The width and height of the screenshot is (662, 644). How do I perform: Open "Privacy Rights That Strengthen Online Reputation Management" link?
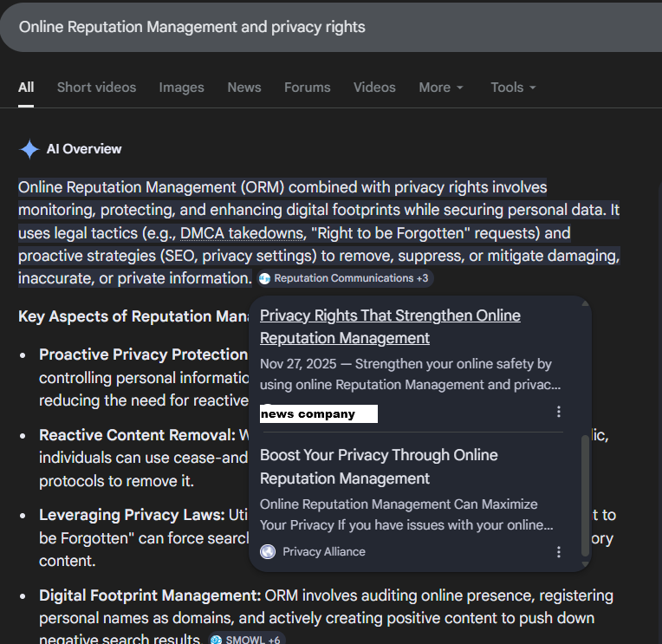pyautogui.click(x=390, y=327)
